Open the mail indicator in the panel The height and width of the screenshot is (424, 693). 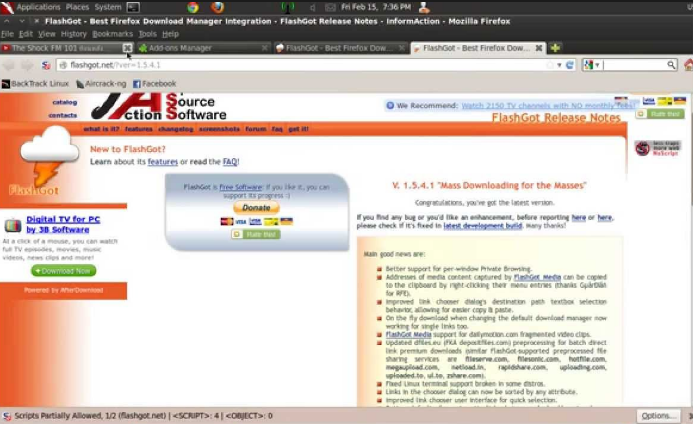click(330, 7)
